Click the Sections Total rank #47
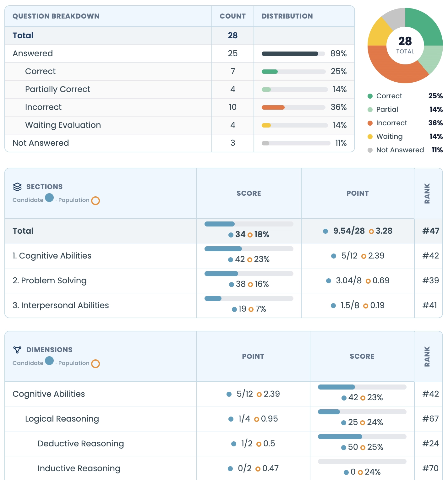 click(431, 231)
